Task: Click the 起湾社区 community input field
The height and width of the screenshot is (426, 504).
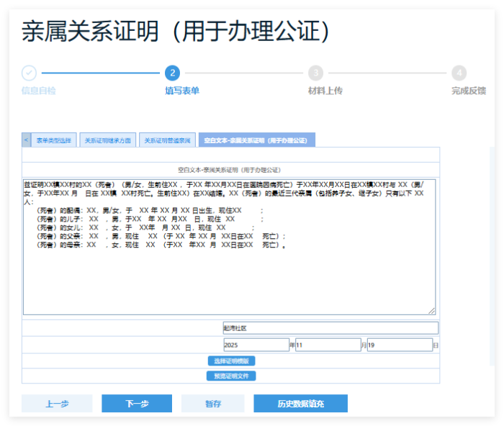Action: [330, 328]
